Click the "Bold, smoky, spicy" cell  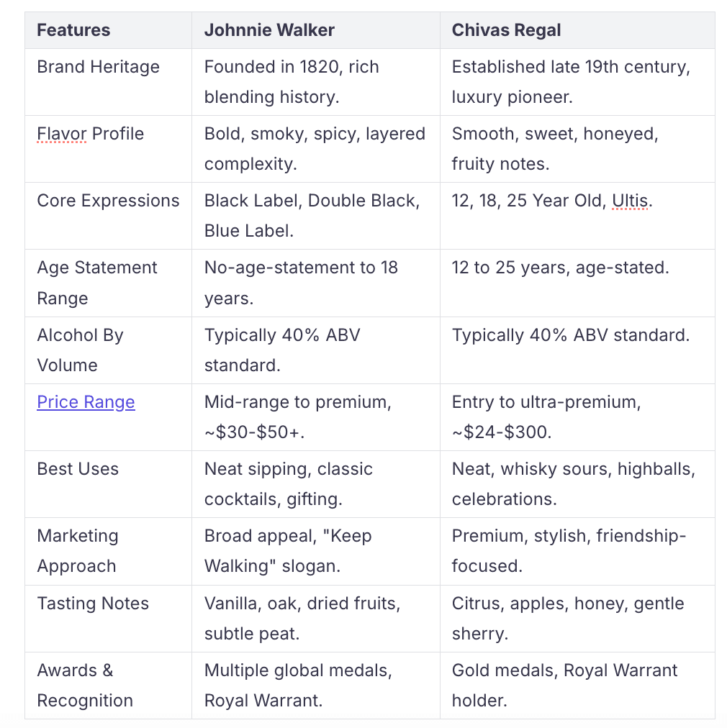(x=316, y=149)
